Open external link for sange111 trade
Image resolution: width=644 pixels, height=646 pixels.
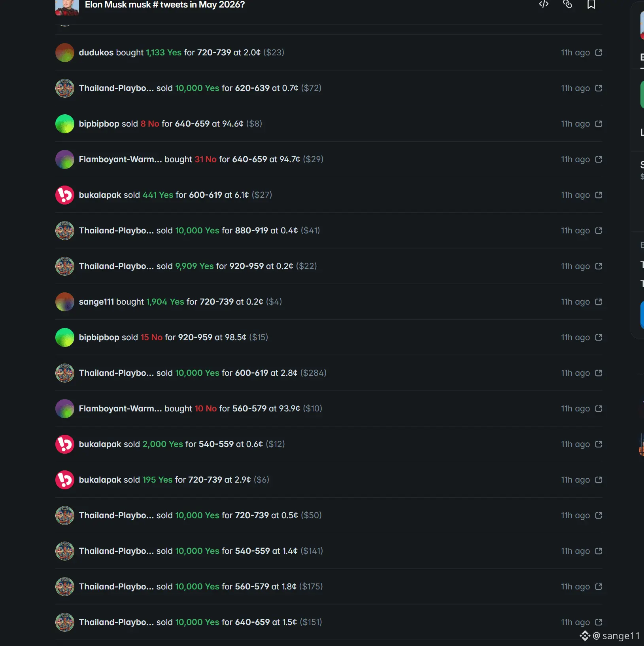[x=599, y=302]
